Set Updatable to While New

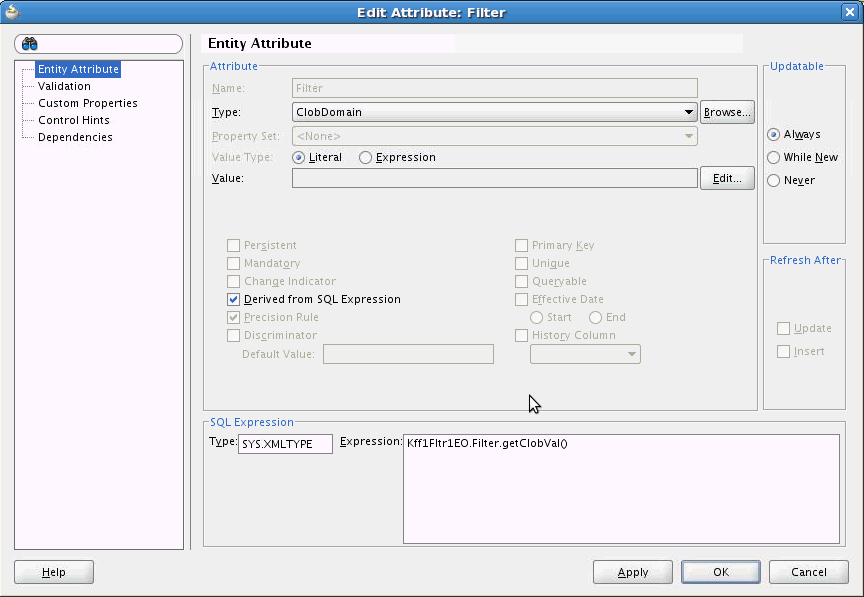(x=774, y=158)
